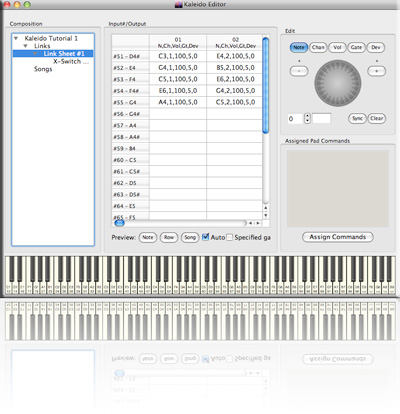
Task: Preview the Row
Action: pyautogui.click(x=169, y=237)
